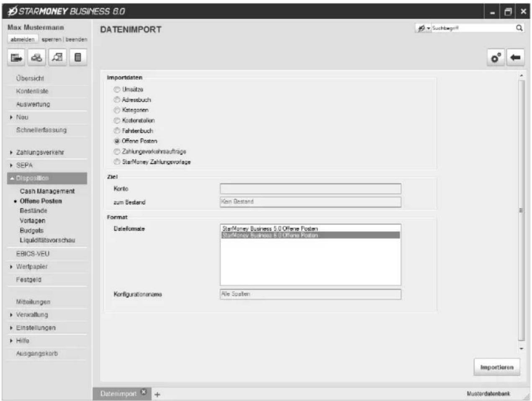Viewport: 532px width, 401px height.
Task: Select the Kategorien radio button
Action: (117, 110)
